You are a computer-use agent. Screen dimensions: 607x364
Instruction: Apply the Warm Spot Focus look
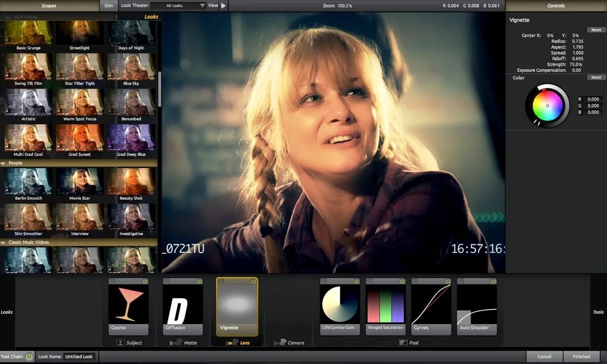tap(80, 105)
